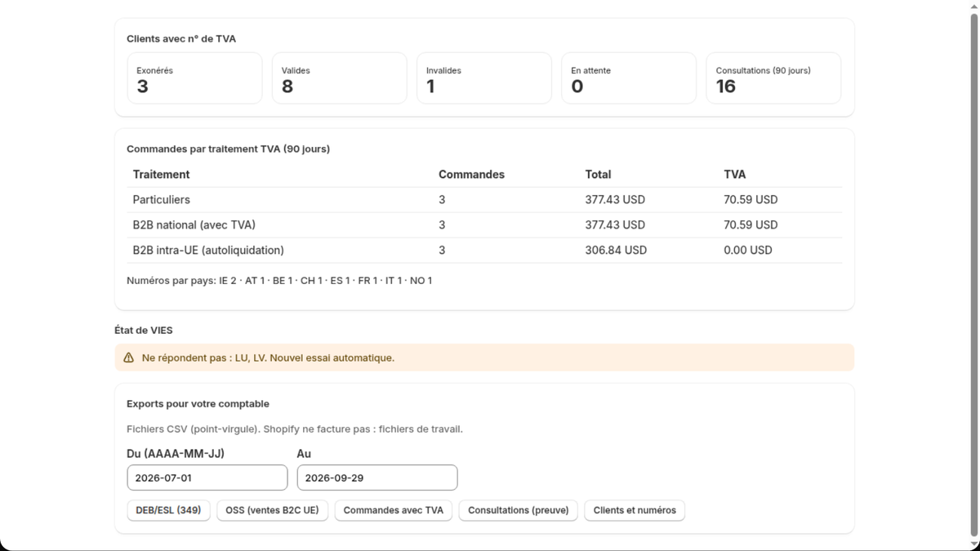The image size is (980, 551).
Task: Click the Traitement column header
Action: tap(161, 174)
